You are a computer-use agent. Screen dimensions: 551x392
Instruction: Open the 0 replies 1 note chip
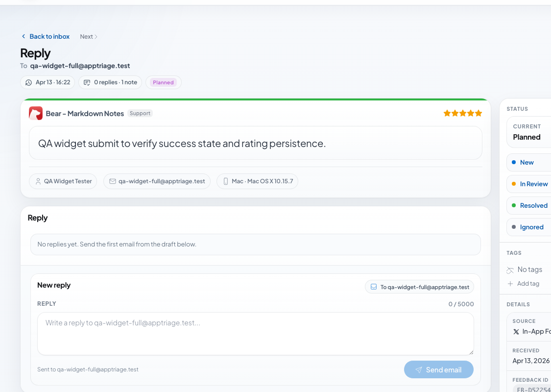[x=110, y=82]
